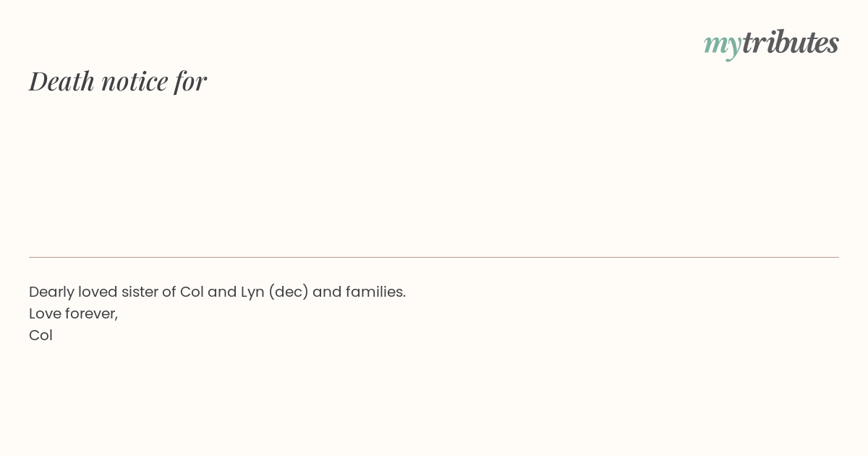
Task: Click the word "families." in the message
Action: click(x=375, y=292)
